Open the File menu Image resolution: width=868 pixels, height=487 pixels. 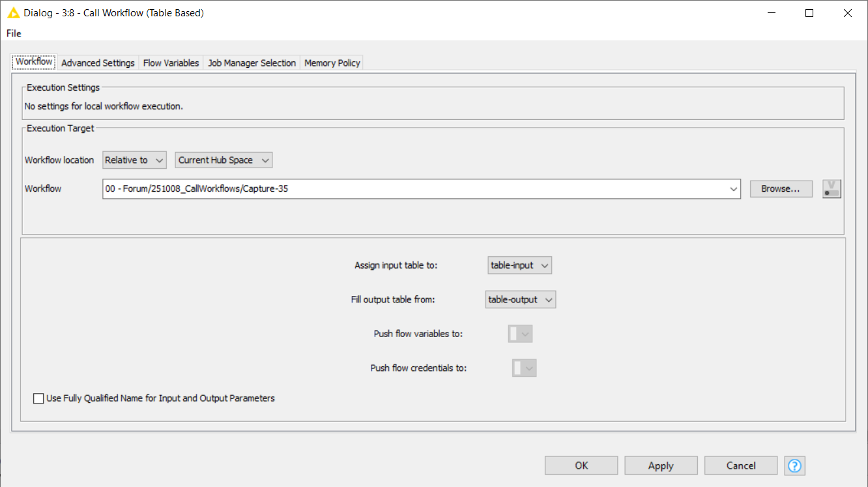pos(14,33)
